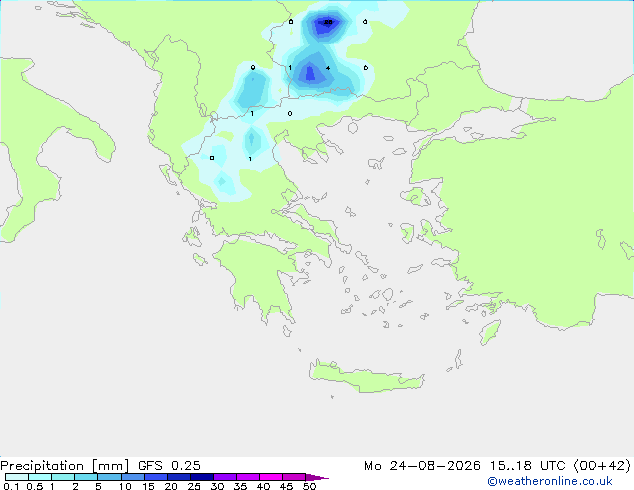Pick the 25–30 mm navy swatch

pos(202,477)
